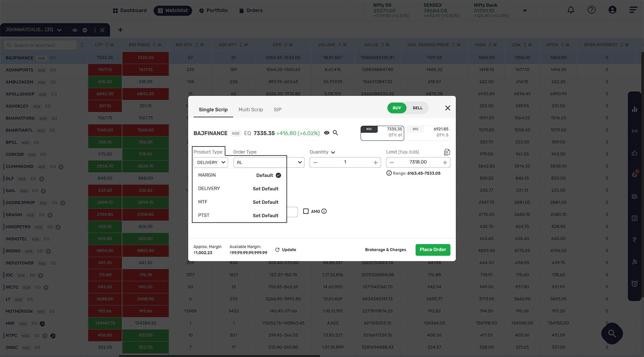Open the Order Type RL dropdown
Screen dimensions: 644x357
[269, 162]
